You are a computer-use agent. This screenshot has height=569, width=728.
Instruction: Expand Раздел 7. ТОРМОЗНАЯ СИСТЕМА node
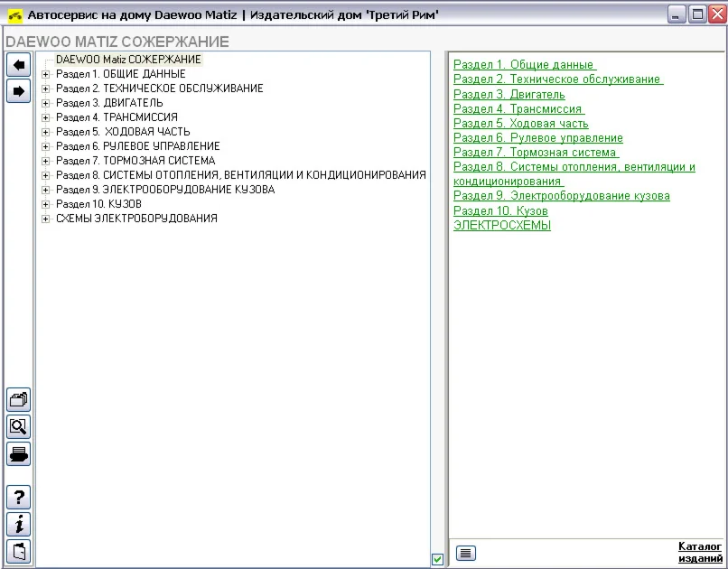pos(45,161)
